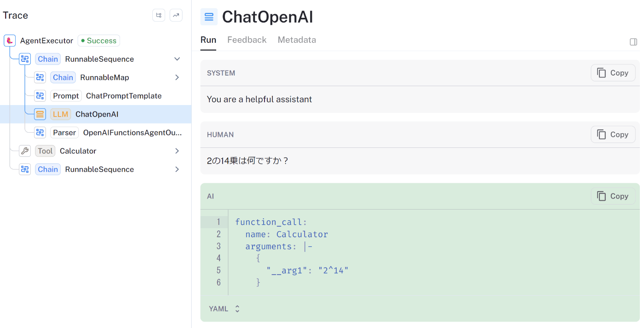Image resolution: width=644 pixels, height=328 pixels.
Task: Expand the RunnableMap chevron
Action: pos(177,77)
